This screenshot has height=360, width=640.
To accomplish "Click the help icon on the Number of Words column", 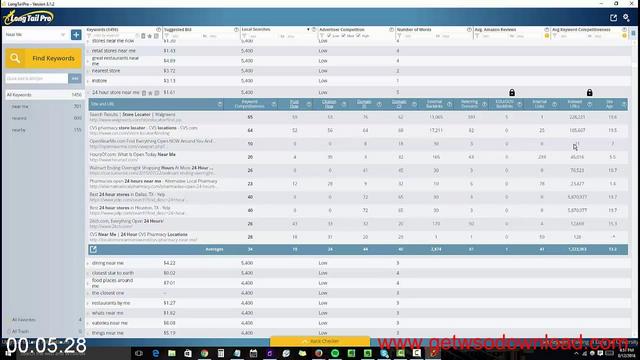I will [x=469, y=30].
